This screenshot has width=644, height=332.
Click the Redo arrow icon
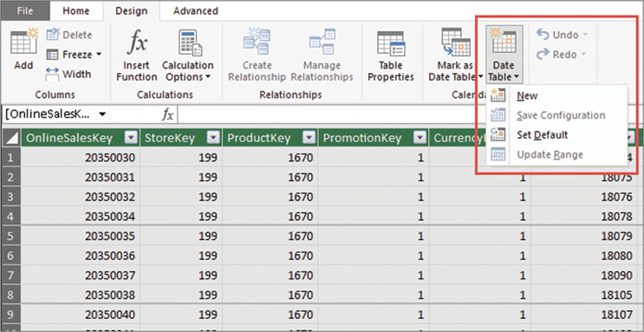pos(543,55)
